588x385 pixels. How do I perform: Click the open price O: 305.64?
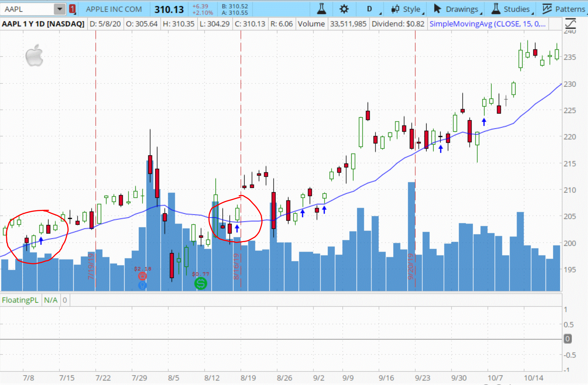pos(142,24)
